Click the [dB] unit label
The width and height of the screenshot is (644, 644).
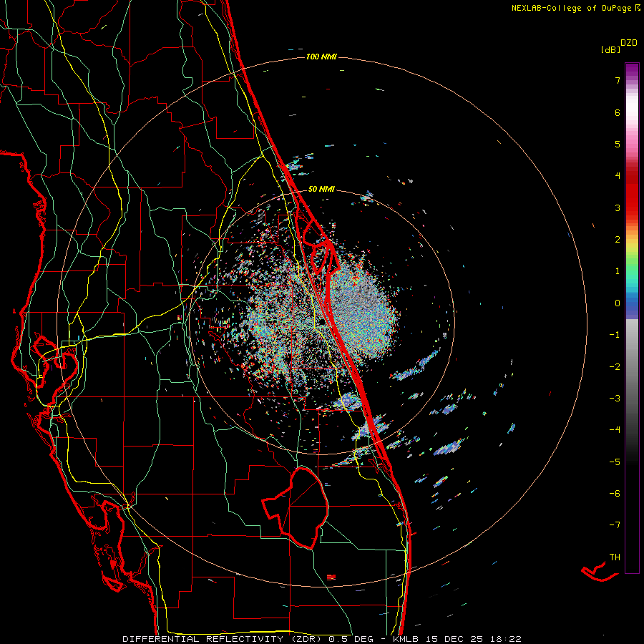[x=610, y=49]
